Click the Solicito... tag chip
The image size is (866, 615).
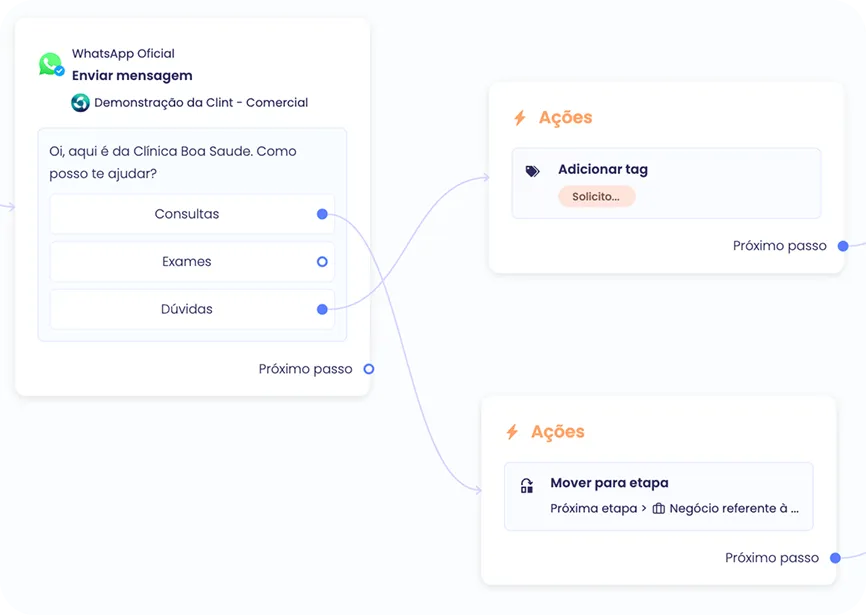[x=596, y=197]
